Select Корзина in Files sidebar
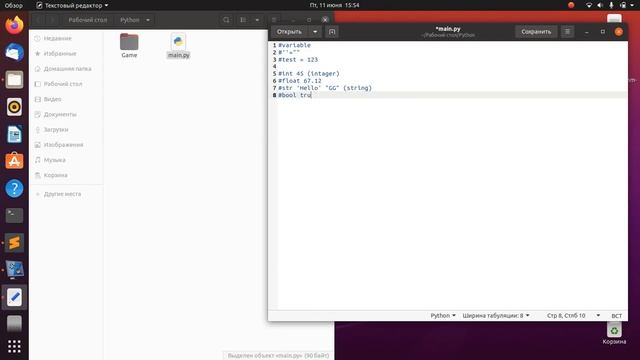640x360 pixels. [66, 175]
